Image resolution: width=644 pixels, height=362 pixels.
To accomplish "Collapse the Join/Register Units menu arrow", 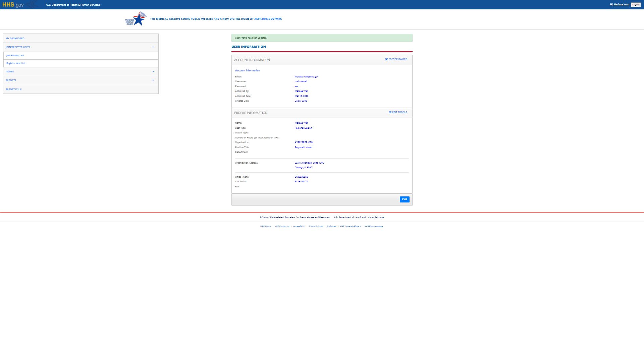I will pyautogui.click(x=153, y=47).
